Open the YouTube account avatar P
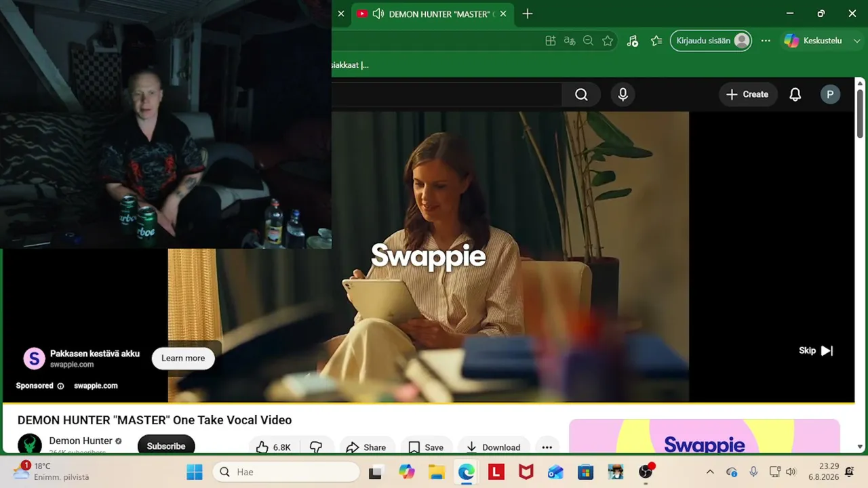The width and height of the screenshot is (868, 488). (x=830, y=95)
